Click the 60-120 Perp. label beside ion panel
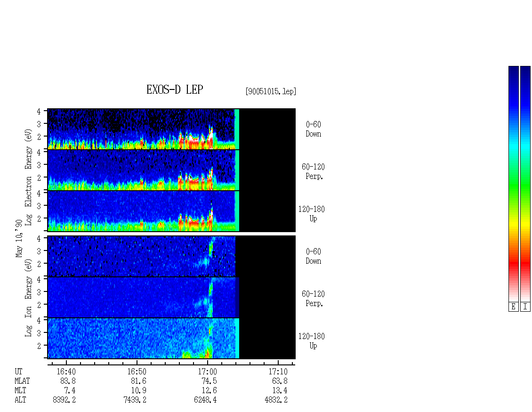Image resolution: width=532 pixels, height=412 pixels. point(313,299)
